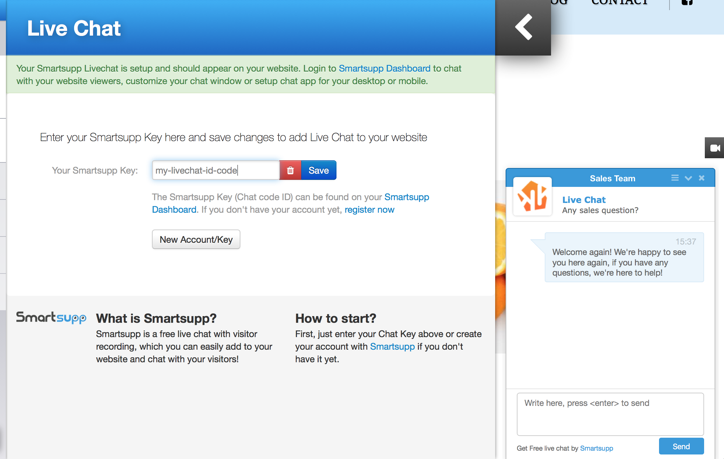The height and width of the screenshot is (459, 724).
Task: Send the chat message with Send button
Action: click(x=681, y=446)
